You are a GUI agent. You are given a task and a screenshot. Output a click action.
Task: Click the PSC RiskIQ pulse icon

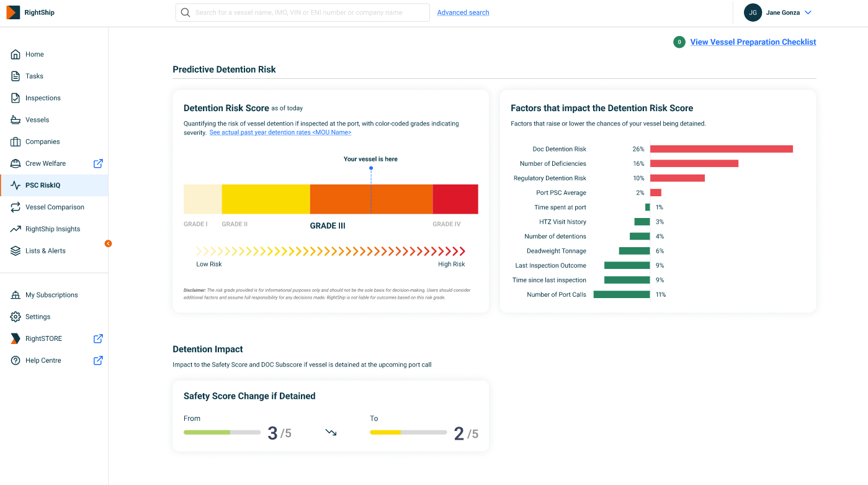tap(16, 185)
